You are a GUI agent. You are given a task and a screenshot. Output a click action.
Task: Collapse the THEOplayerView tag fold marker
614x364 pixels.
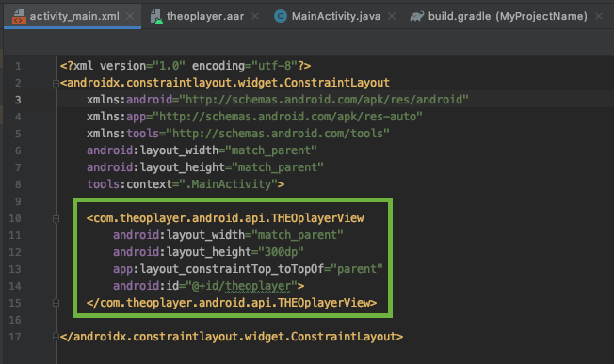tap(56, 219)
